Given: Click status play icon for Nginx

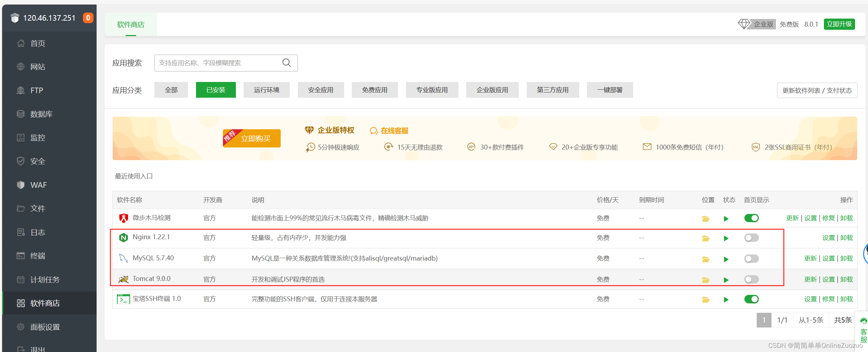Looking at the screenshot, I should pos(726,238).
